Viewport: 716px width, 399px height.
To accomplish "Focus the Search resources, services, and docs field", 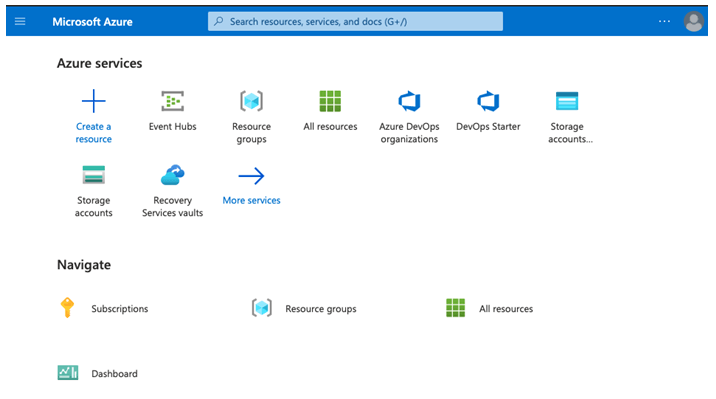I will click(x=355, y=21).
